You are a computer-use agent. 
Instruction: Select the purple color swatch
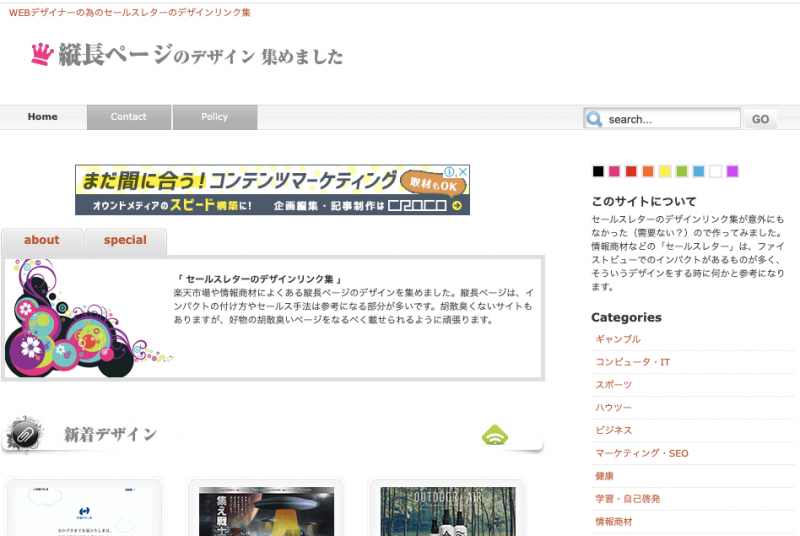point(732,171)
